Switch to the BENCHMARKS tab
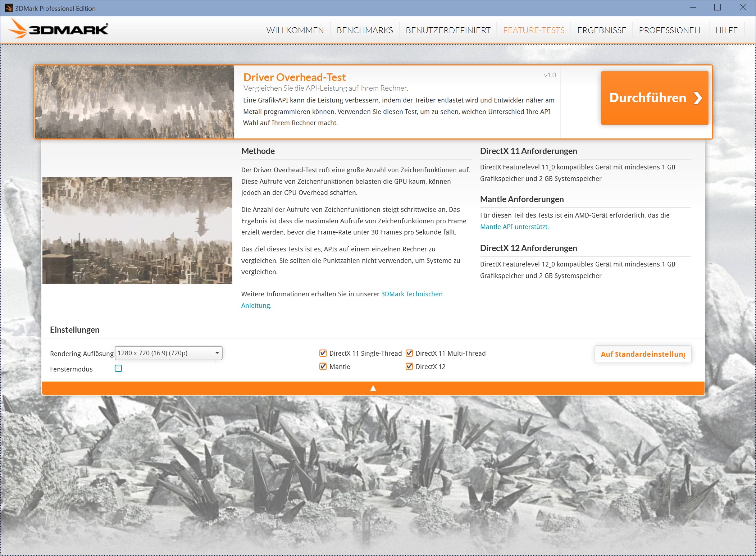This screenshot has width=756, height=556. pos(365,30)
